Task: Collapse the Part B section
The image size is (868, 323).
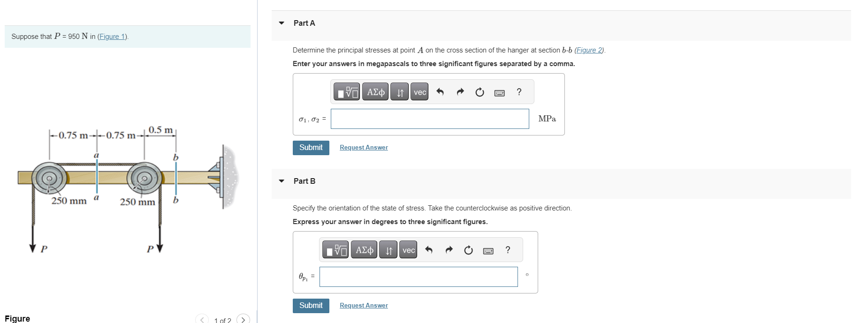Action: click(281, 180)
